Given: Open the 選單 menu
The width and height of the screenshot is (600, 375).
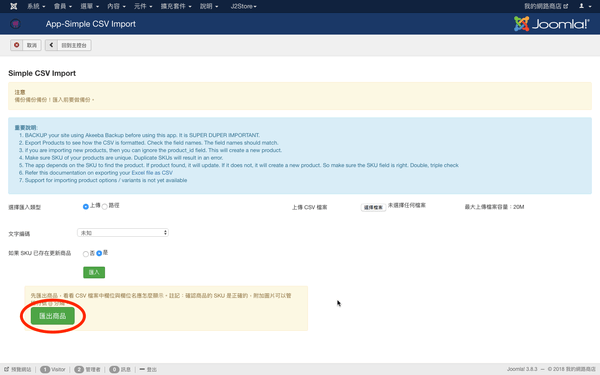Looking at the screenshot, I should 89,6.
